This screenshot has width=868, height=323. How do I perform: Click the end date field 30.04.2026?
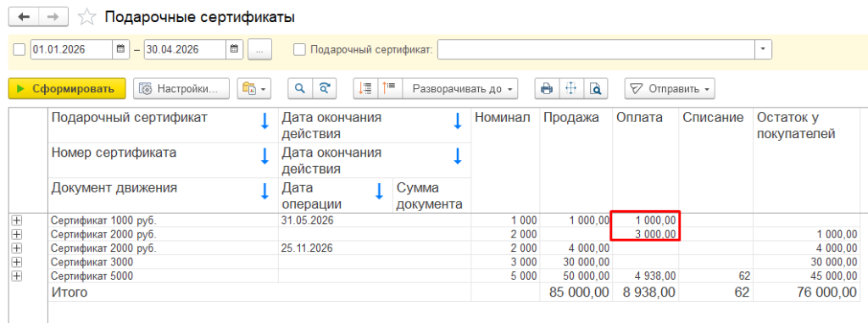(185, 49)
